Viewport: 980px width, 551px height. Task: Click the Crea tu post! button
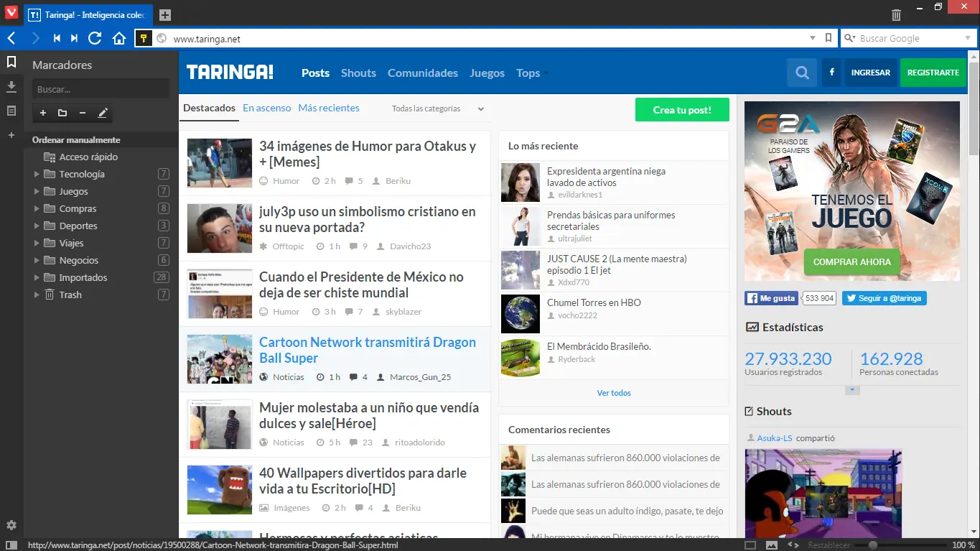682,110
